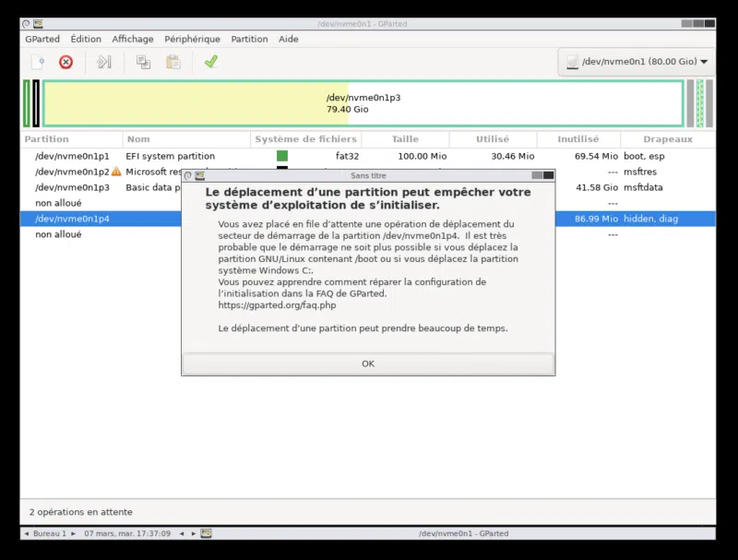The width and height of the screenshot is (738, 560).
Task: Select the /dev/nvme0n1p3 block in the disk graphic
Action: click(x=363, y=103)
